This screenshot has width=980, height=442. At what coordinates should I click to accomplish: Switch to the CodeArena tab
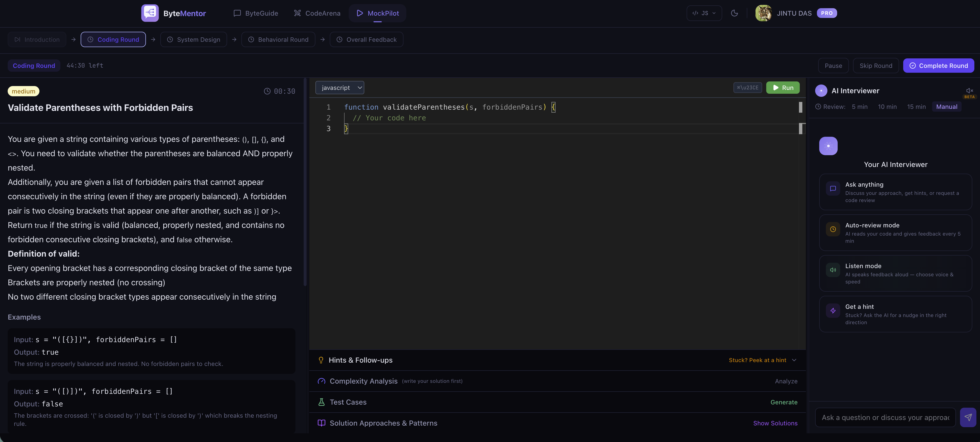(x=317, y=13)
